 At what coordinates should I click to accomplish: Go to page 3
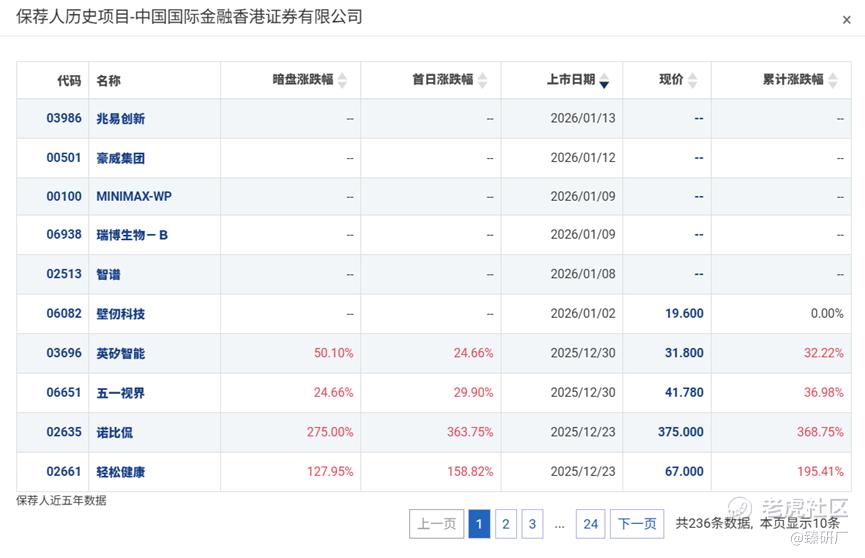click(532, 523)
